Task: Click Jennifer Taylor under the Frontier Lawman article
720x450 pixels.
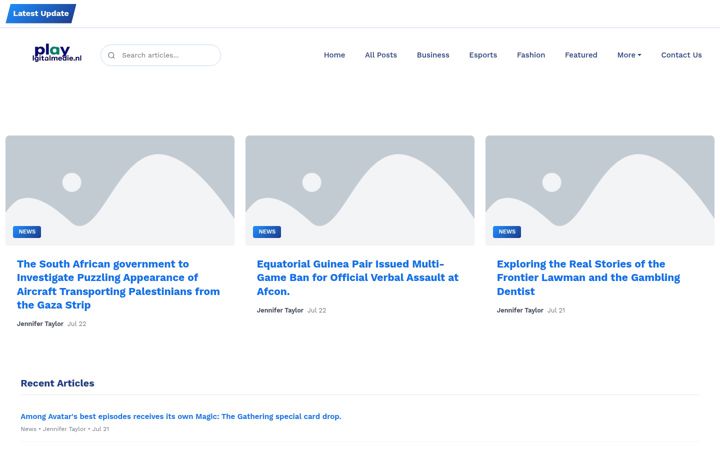Action: click(x=520, y=310)
